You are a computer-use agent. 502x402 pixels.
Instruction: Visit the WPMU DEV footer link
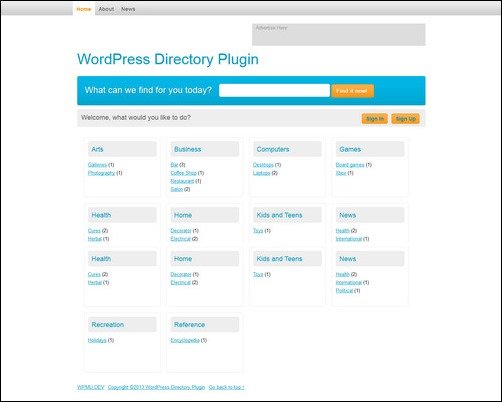[x=91, y=387]
